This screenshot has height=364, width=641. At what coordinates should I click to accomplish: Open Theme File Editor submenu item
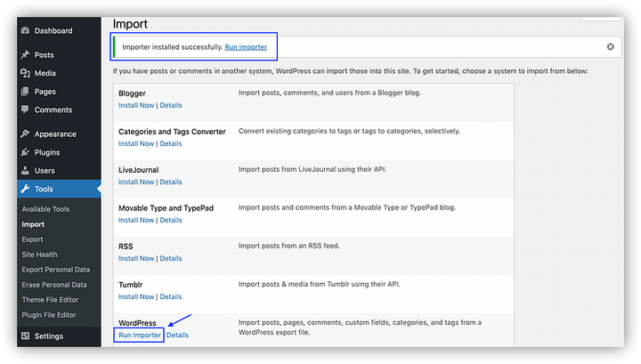coord(53,300)
